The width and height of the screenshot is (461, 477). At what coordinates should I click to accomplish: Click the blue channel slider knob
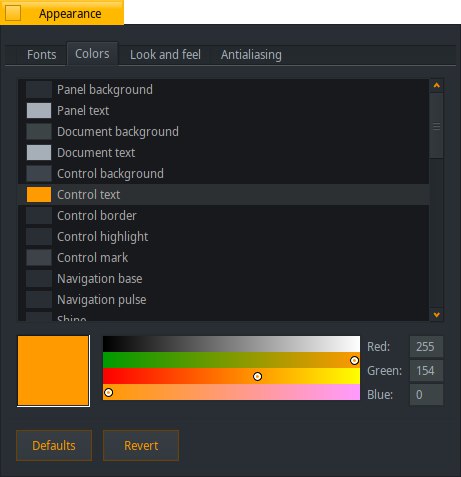[108, 392]
